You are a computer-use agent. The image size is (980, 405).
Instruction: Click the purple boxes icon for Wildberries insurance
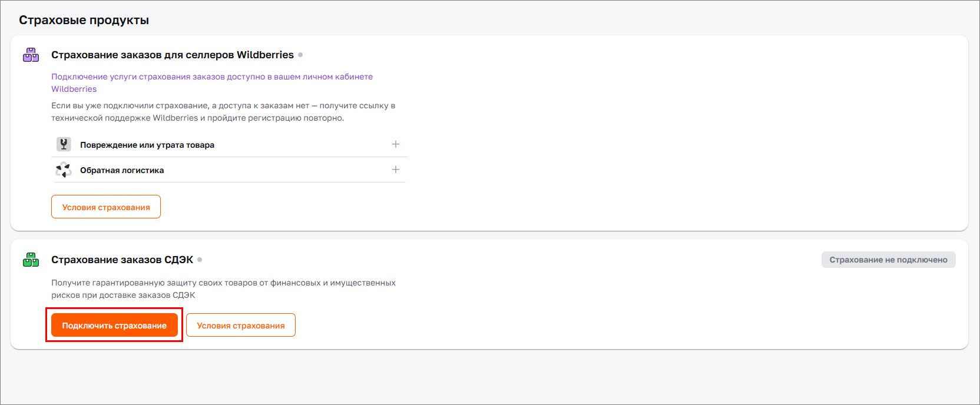tap(31, 55)
